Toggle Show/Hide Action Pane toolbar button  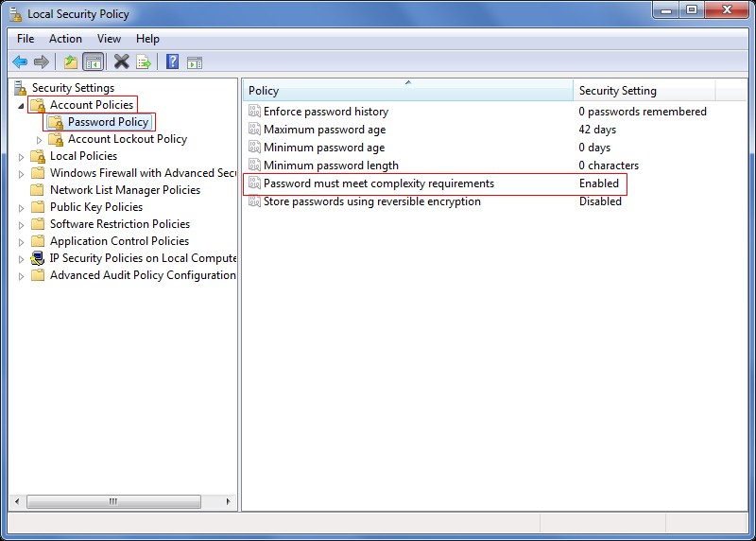click(195, 62)
